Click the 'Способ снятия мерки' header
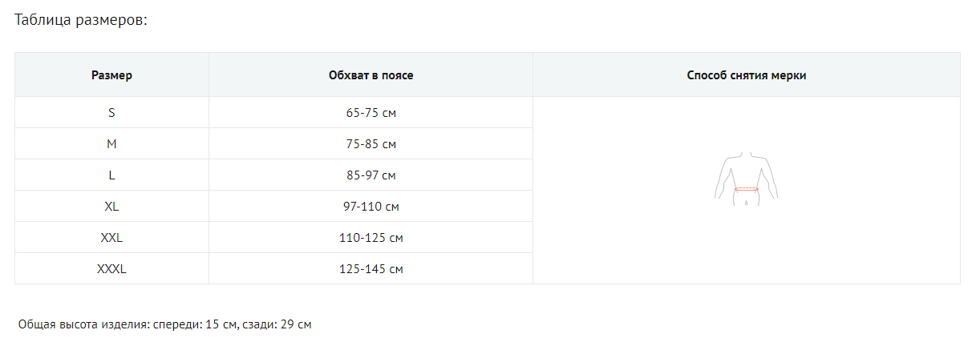 pos(747,75)
